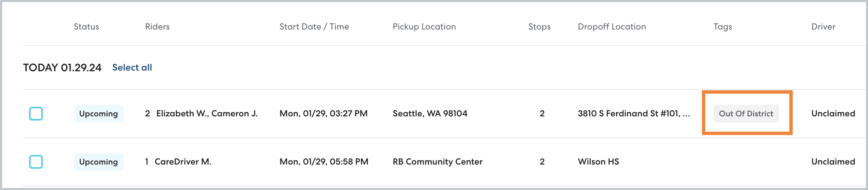Viewport: 868px width, 190px height.
Task: Click the Out Of District tag
Action: [746, 114]
